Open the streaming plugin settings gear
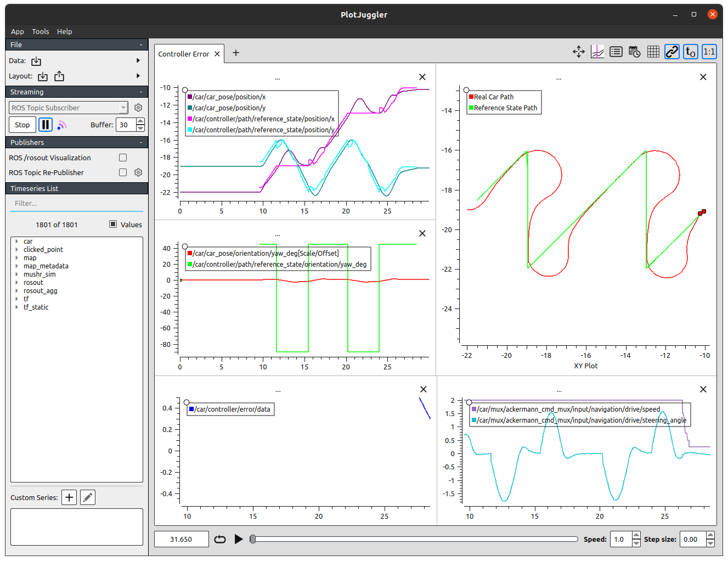Viewport: 728px width, 561px height. [x=138, y=107]
